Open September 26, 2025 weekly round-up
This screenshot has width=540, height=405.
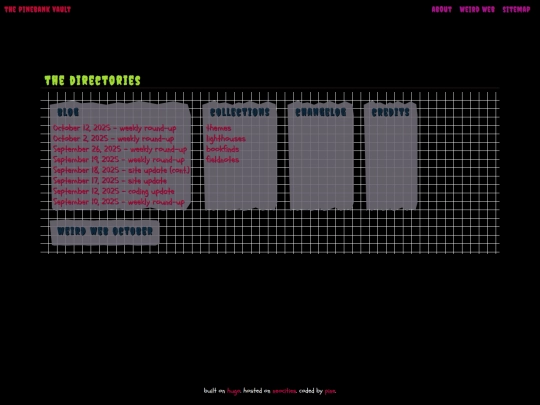click(x=120, y=149)
